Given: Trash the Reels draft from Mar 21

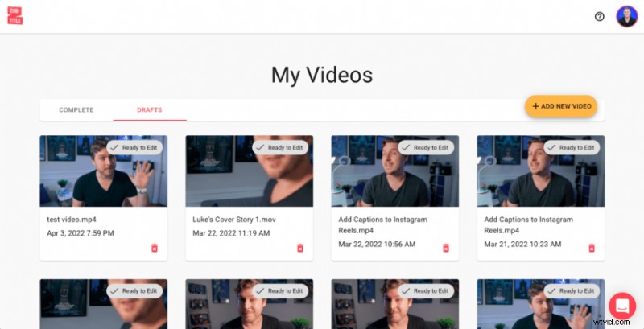Looking at the screenshot, I should click(592, 249).
